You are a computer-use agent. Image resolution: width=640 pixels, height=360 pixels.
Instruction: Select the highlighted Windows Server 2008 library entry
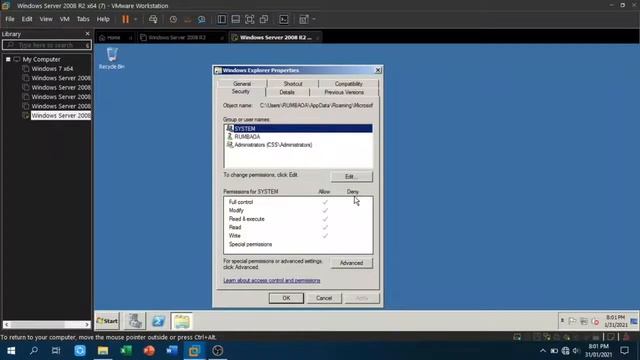click(x=61, y=116)
